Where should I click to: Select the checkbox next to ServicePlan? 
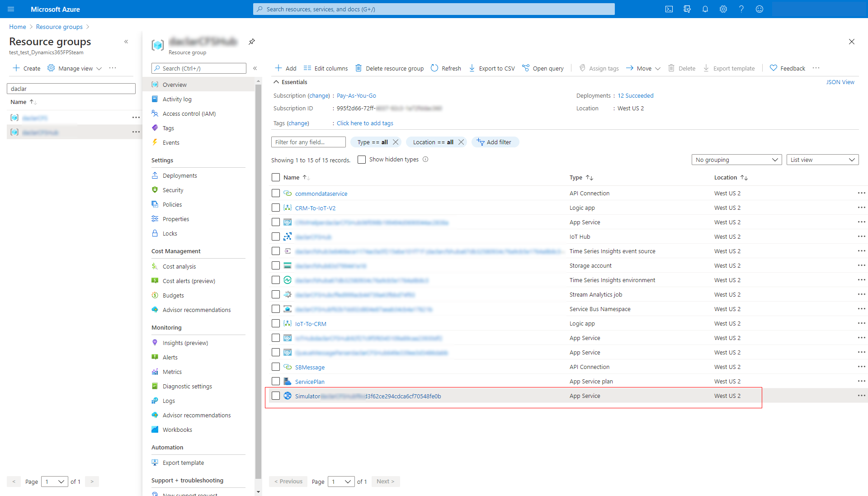pos(275,382)
